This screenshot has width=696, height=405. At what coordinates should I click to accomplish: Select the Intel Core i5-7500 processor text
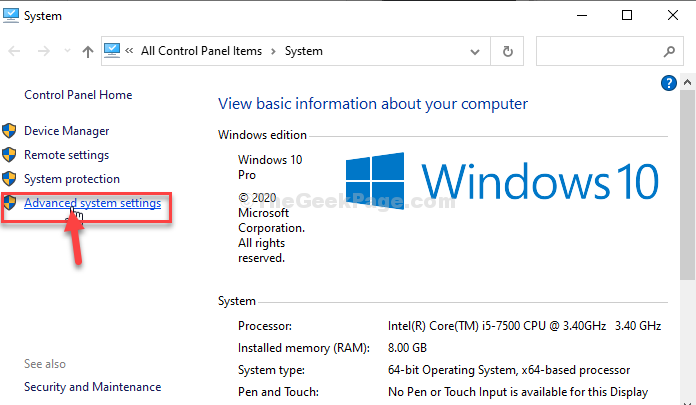[x=524, y=326]
